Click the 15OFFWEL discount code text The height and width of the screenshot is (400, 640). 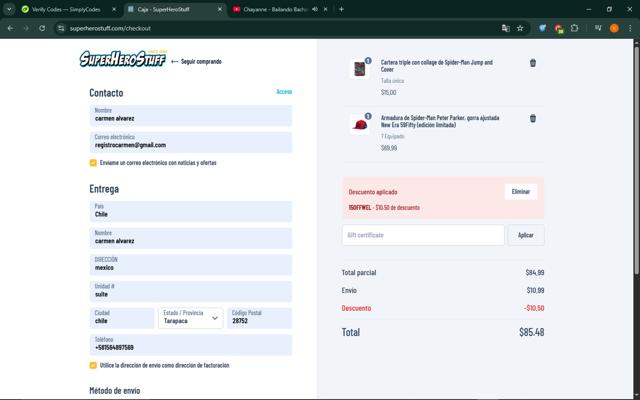(360, 207)
